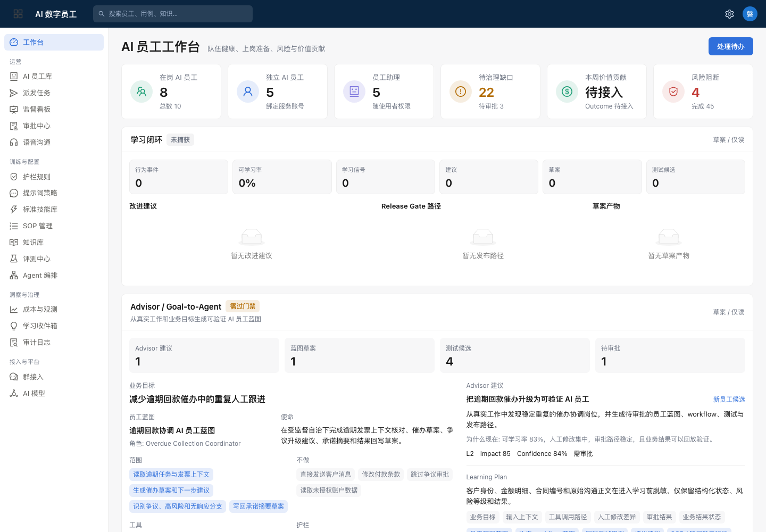
Task: Click the 工具调用路径 tag
Action: [568, 517]
